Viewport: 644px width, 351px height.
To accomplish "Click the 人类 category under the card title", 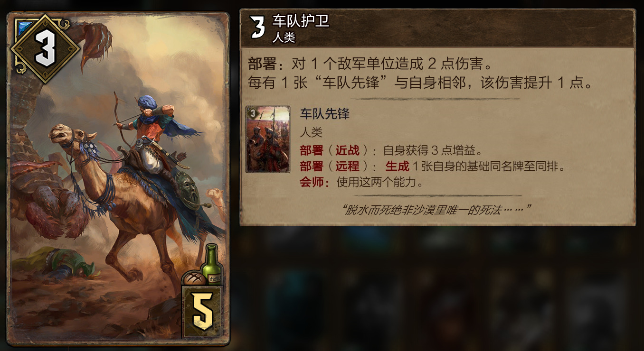I will tap(284, 37).
